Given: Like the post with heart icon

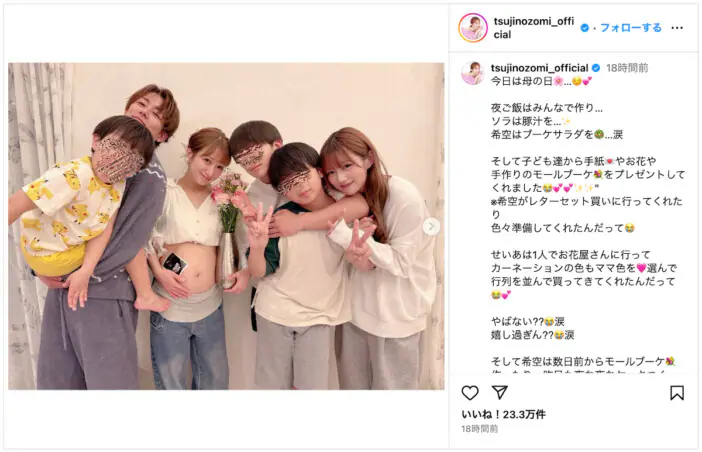Looking at the screenshot, I should click(470, 393).
